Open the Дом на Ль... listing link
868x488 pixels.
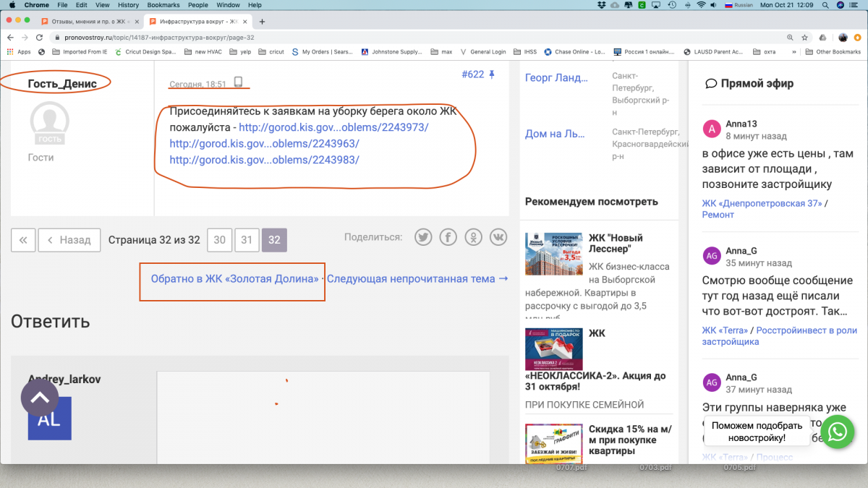click(x=556, y=133)
